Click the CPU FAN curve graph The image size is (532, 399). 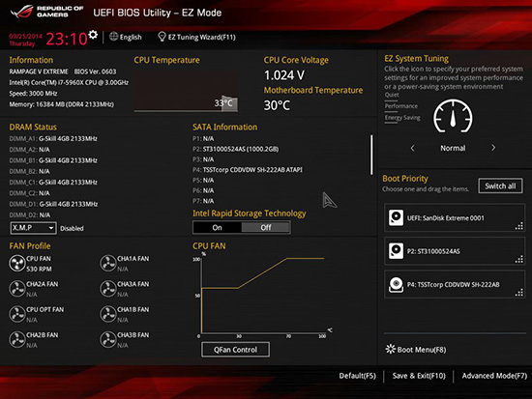tap(263, 295)
